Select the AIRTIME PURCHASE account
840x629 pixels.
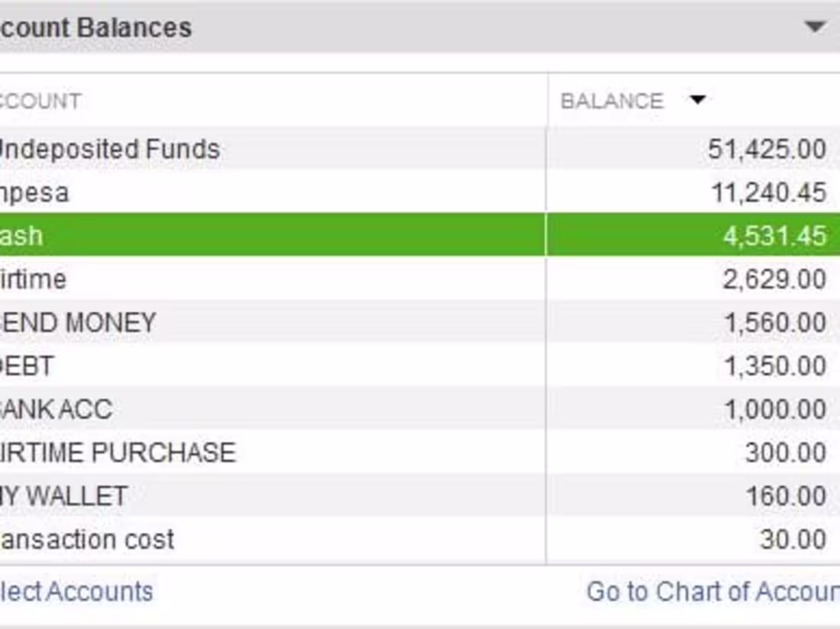click(118, 453)
